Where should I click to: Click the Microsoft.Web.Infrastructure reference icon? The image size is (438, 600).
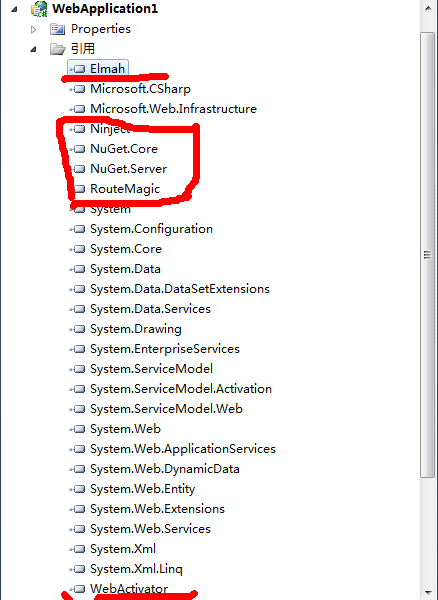coord(78,109)
